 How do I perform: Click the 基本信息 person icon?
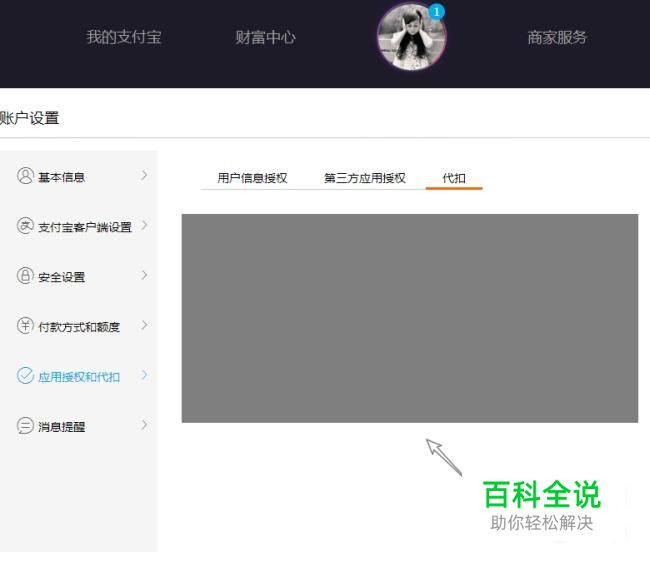[x=25, y=176]
